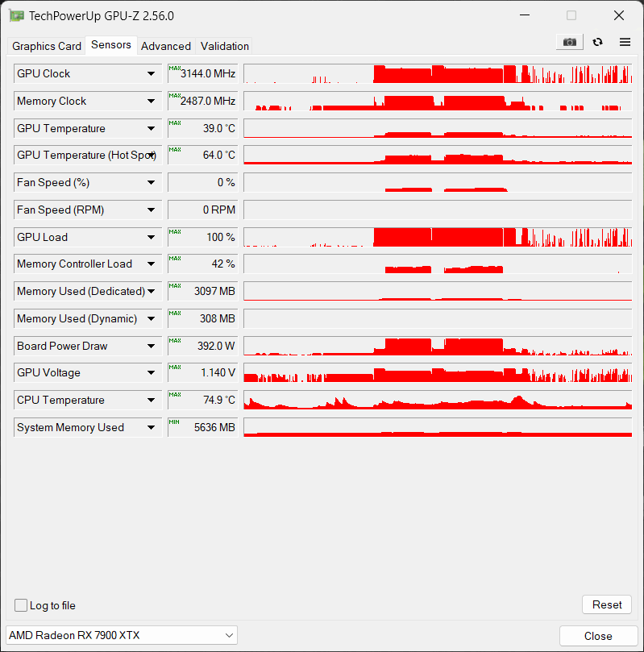Click the GPU Clock history graph
The width and height of the screenshot is (644, 652).
pos(438,73)
